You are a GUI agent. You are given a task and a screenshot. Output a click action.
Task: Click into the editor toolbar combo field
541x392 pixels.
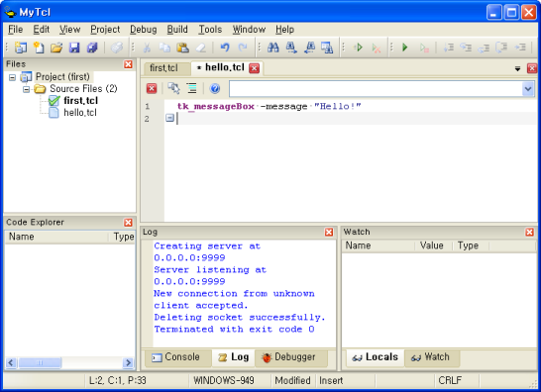[376, 89]
